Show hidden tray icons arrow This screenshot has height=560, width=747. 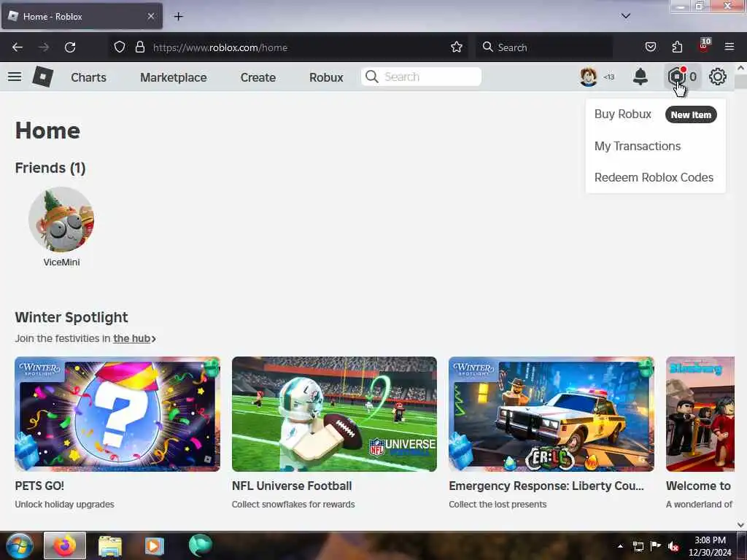pyautogui.click(x=620, y=546)
